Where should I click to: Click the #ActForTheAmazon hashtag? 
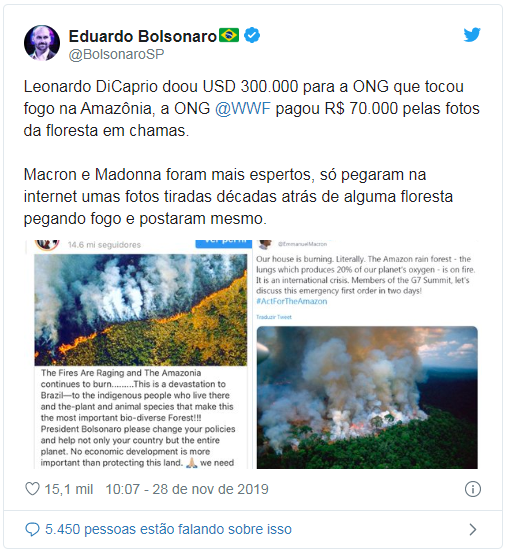[292, 301]
